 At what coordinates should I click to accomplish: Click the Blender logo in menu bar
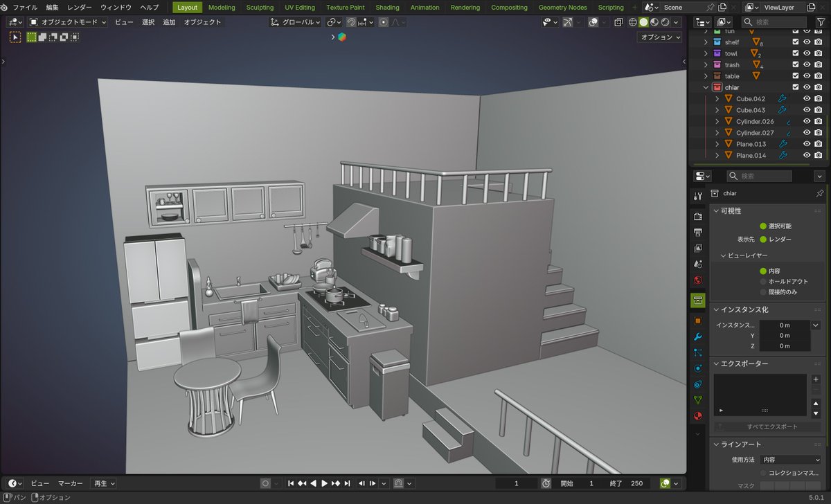point(5,7)
